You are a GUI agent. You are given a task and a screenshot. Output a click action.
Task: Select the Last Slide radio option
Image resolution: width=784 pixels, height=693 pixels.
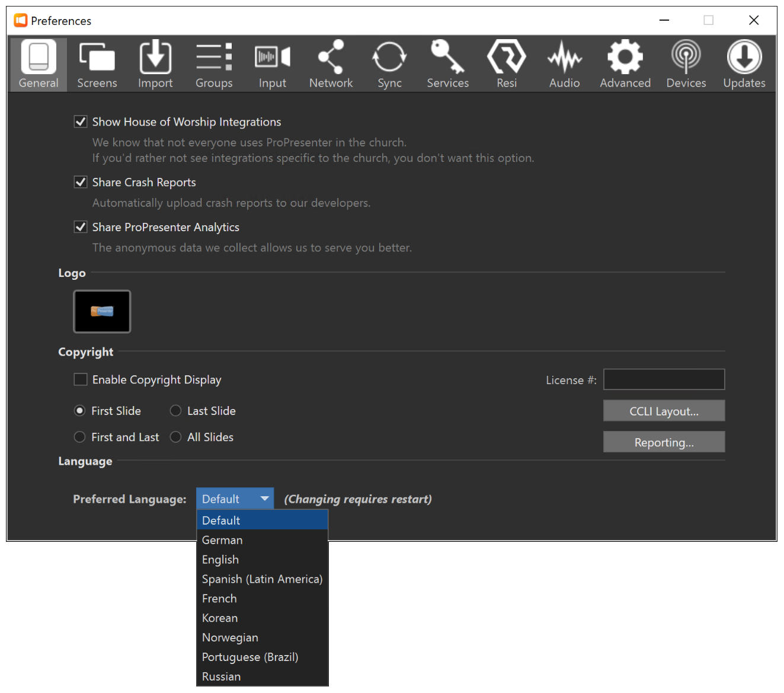(x=175, y=411)
